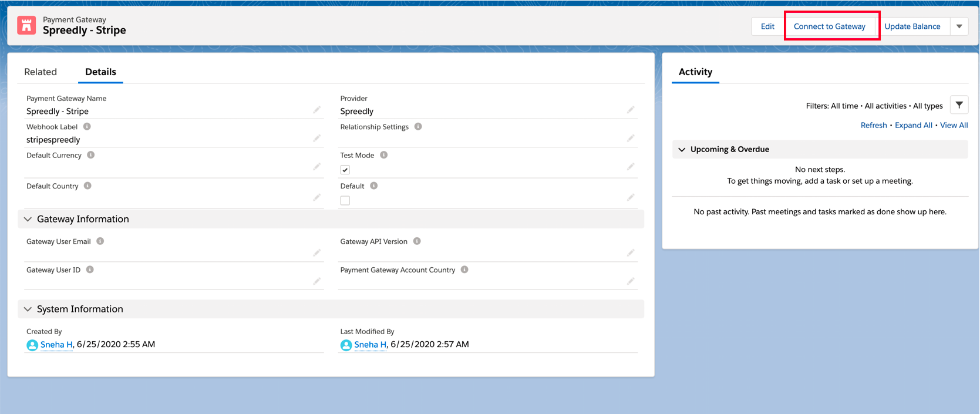Show Gateway User ID info icon
The width and height of the screenshot is (980, 414).
(90, 270)
